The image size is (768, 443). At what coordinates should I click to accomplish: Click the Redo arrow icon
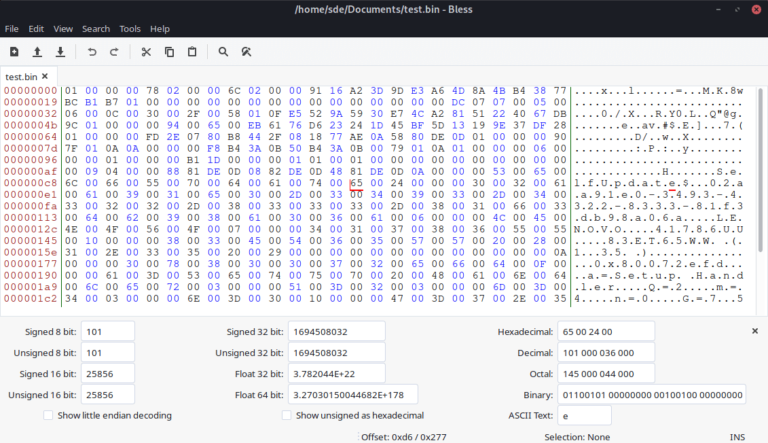pos(114,51)
